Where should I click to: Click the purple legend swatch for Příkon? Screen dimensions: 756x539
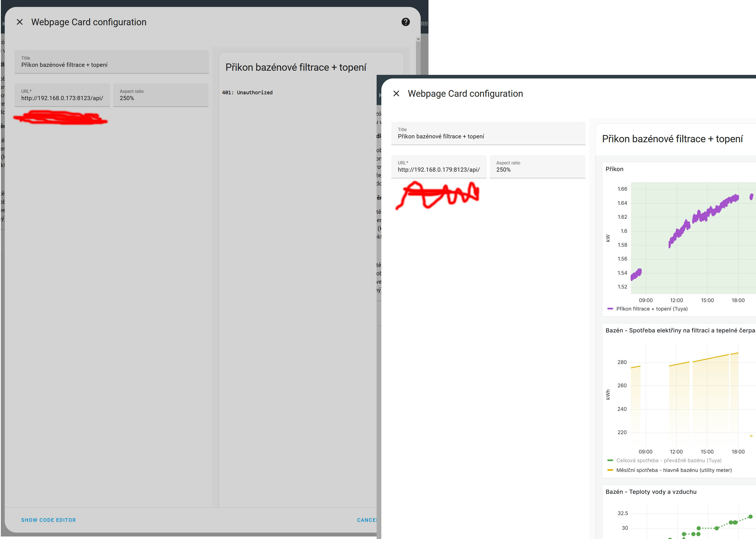click(610, 309)
